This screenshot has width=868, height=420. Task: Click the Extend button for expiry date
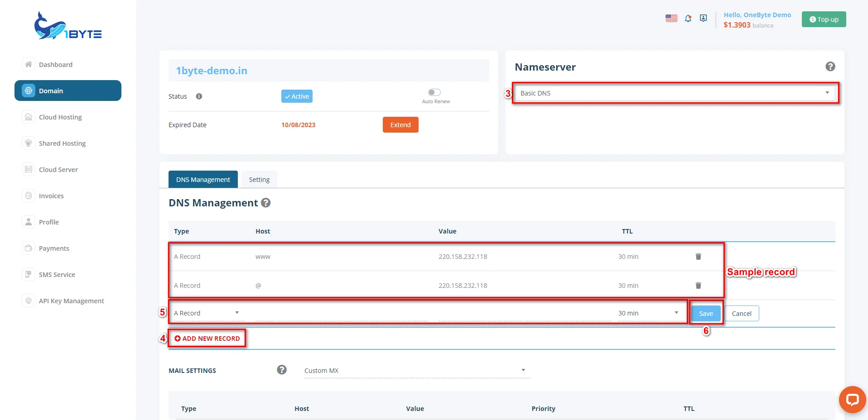click(400, 124)
